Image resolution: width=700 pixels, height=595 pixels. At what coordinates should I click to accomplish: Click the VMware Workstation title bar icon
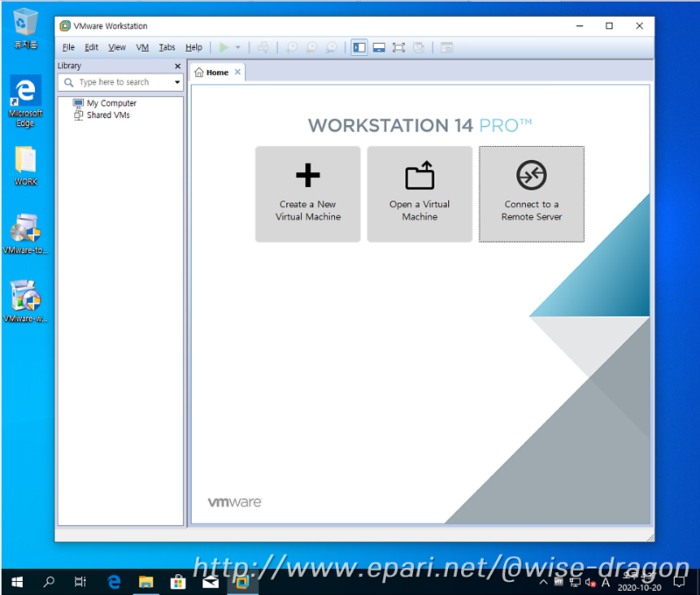(65, 26)
